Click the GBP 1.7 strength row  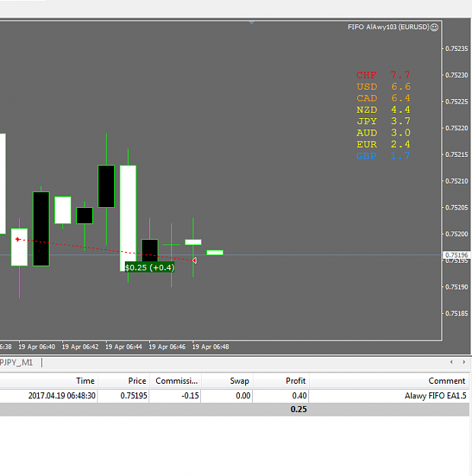click(384, 155)
